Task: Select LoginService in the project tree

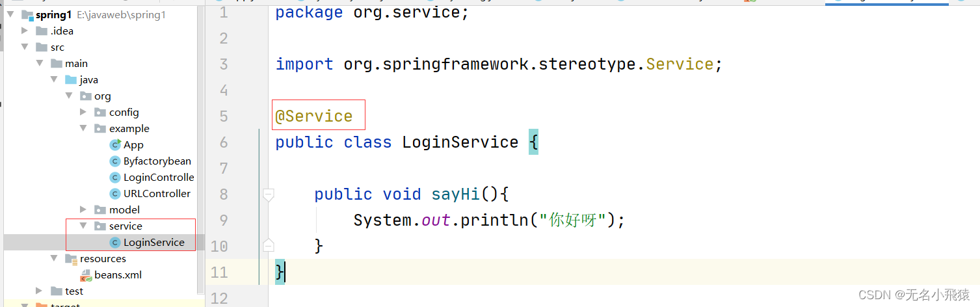Action: point(154,242)
